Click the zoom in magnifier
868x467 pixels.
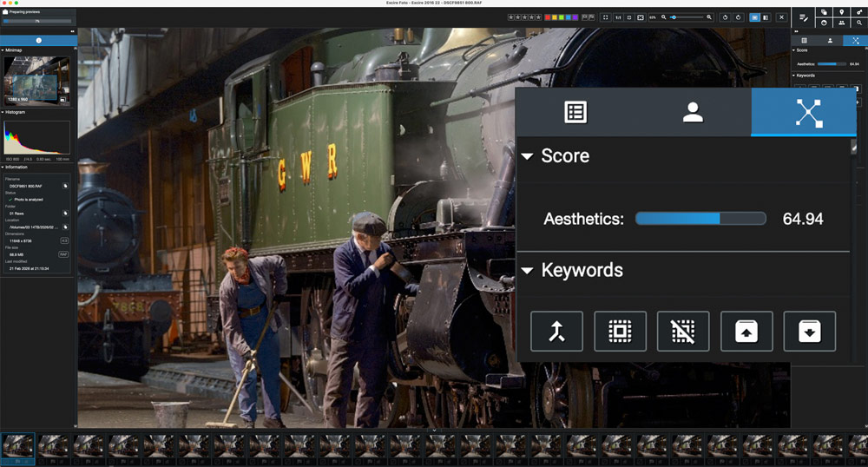point(709,17)
